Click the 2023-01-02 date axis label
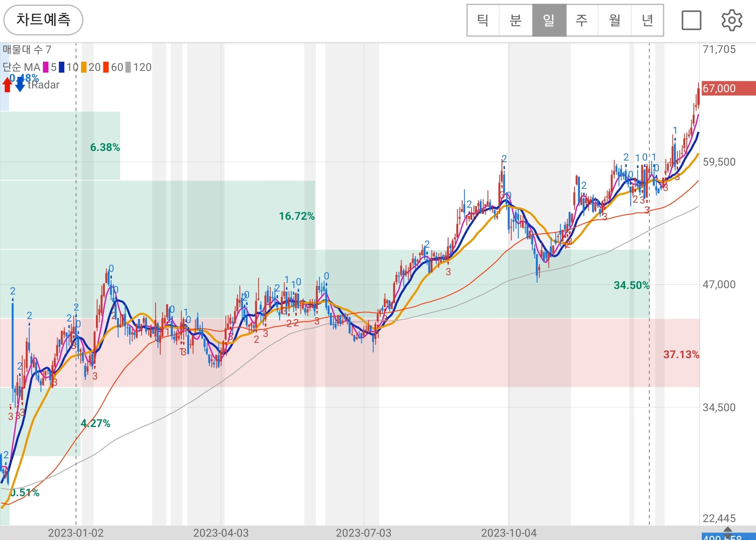Screen dimensions: 756x540 (76, 533)
